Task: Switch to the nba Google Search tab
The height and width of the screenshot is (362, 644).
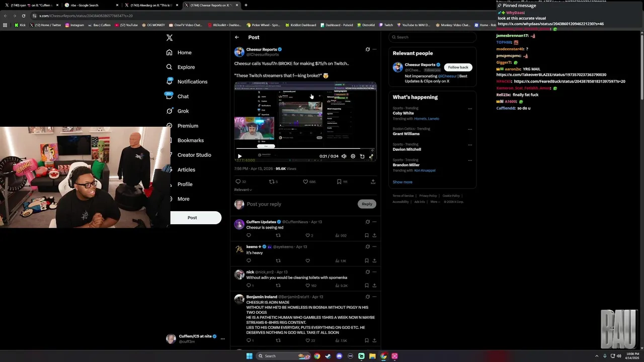Action: [91, 5]
